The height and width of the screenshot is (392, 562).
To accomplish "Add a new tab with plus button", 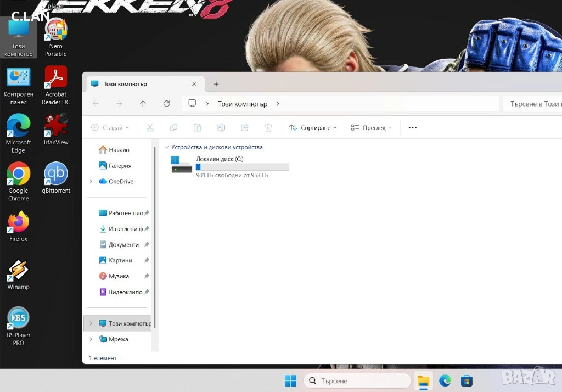I will 216,84.
